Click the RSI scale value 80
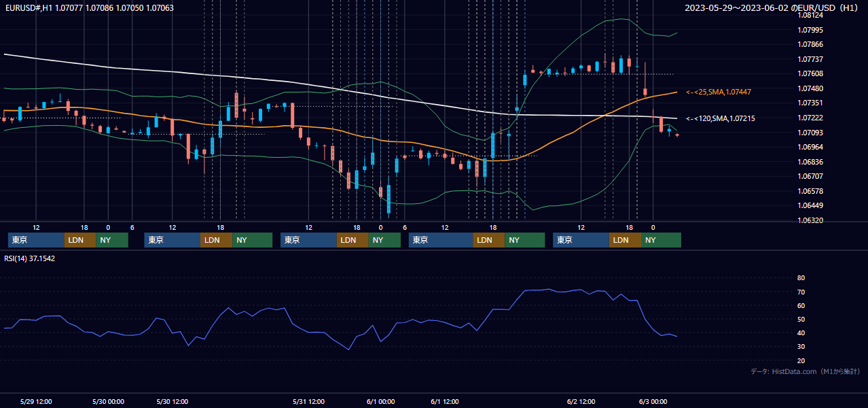The width and height of the screenshot is (868, 408). click(x=801, y=278)
